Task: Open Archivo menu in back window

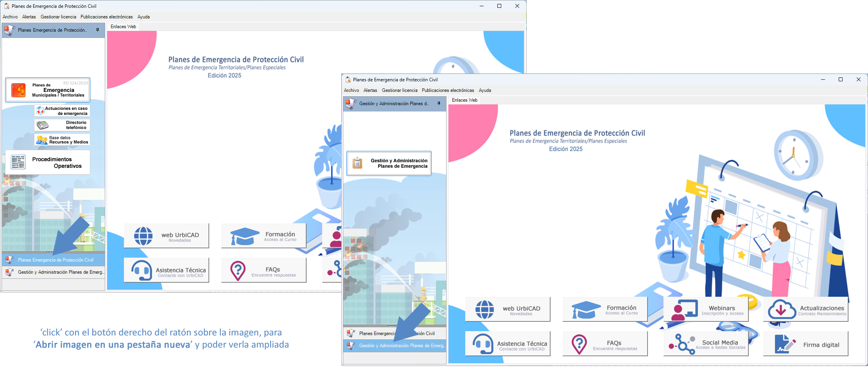Action: point(10,17)
